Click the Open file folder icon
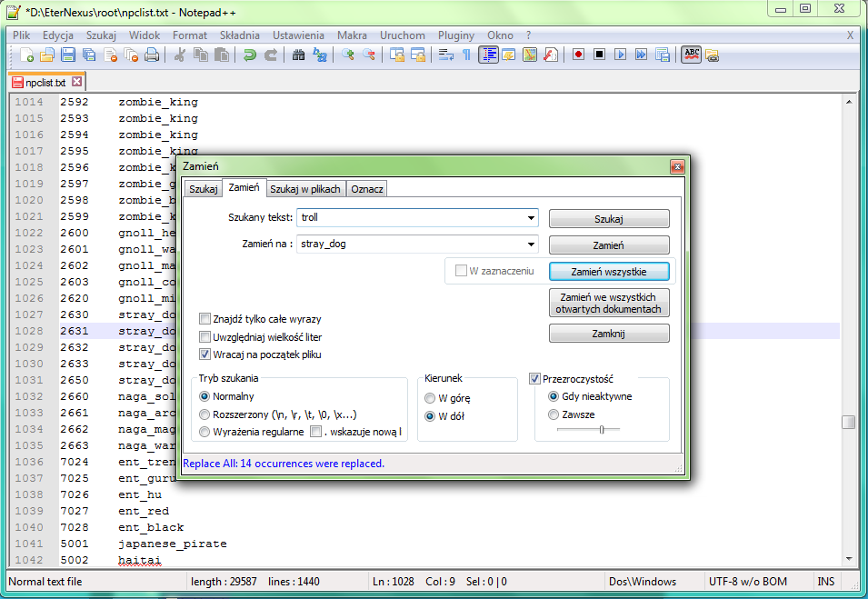Screen dimensions: 868x599 tap(47, 55)
